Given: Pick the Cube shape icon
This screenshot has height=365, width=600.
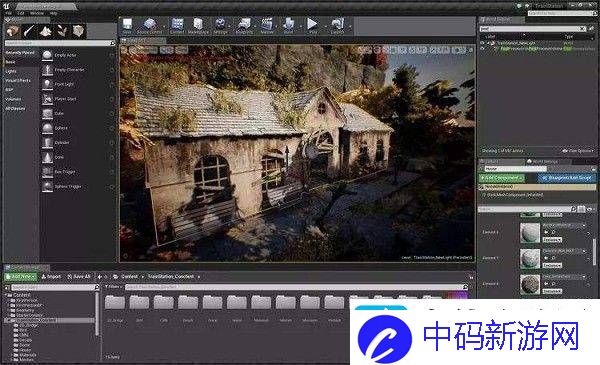Looking at the screenshot, I should click(x=47, y=113).
